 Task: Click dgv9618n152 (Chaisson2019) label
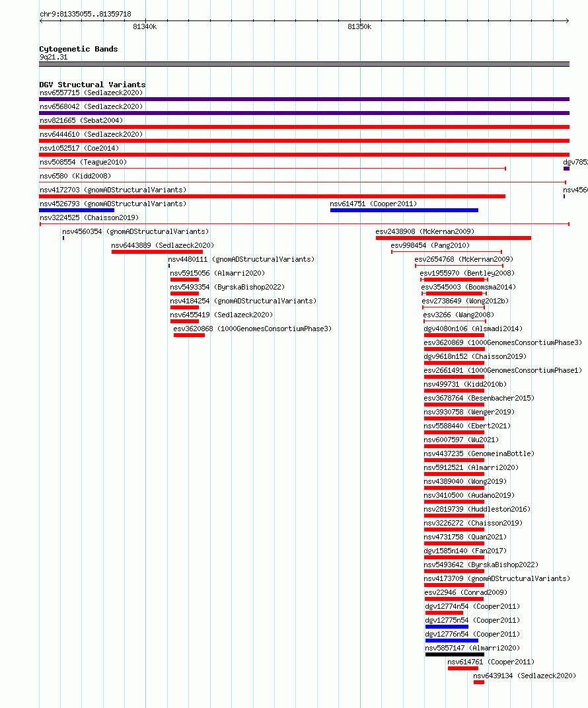pos(475,357)
